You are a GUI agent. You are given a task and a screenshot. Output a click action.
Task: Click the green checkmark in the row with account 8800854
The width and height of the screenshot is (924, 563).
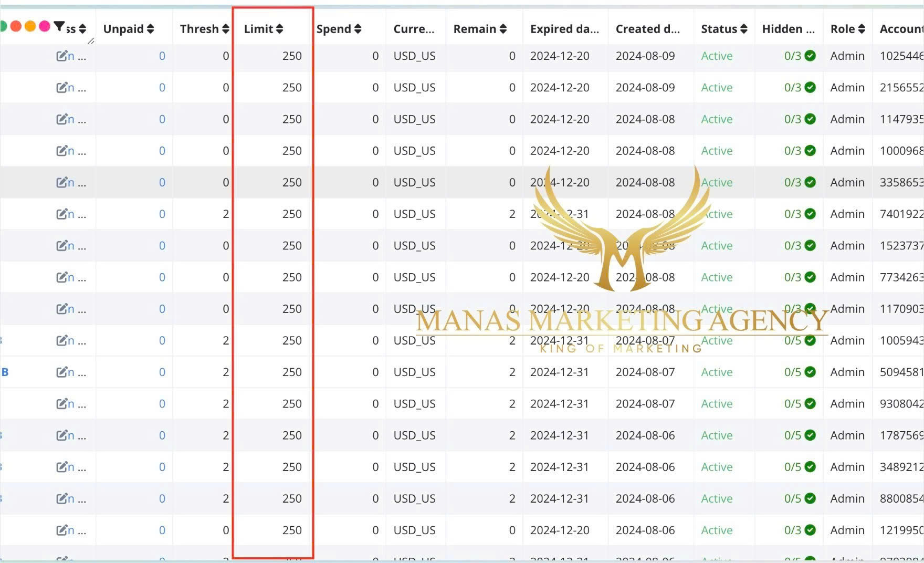[810, 498]
